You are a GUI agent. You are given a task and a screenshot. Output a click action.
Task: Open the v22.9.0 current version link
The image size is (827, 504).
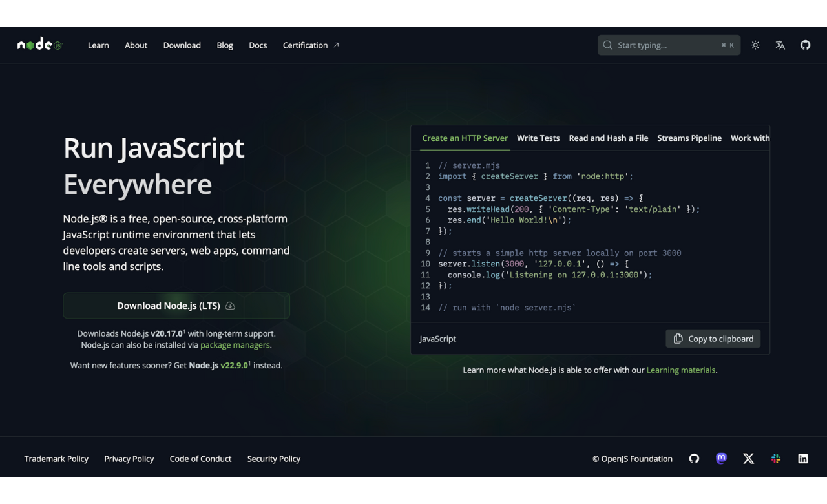[x=235, y=365]
